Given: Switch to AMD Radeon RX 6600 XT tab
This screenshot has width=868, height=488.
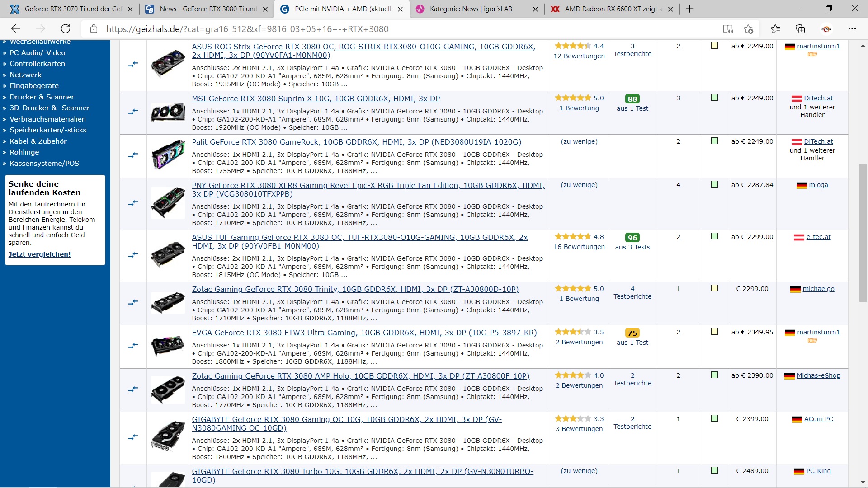Looking at the screenshot, I should [610, 9].
